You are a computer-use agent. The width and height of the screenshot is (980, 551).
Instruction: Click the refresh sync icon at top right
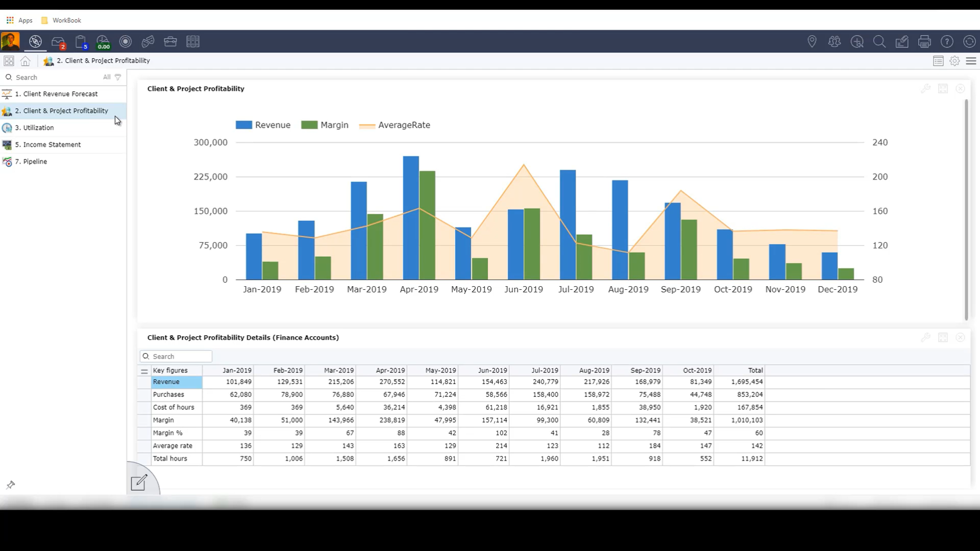[x=969, y=42]
